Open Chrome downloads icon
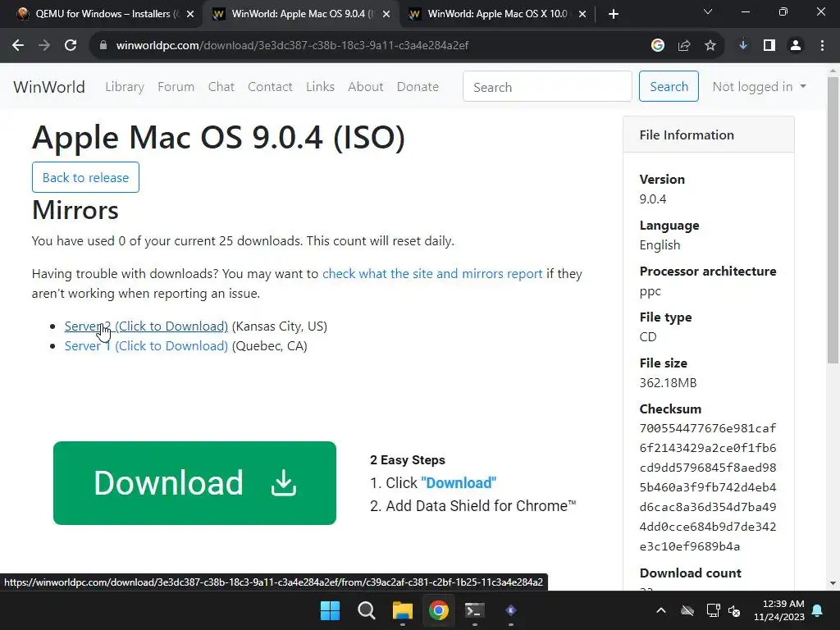The image size is (840, 630). tap(743, 46)
